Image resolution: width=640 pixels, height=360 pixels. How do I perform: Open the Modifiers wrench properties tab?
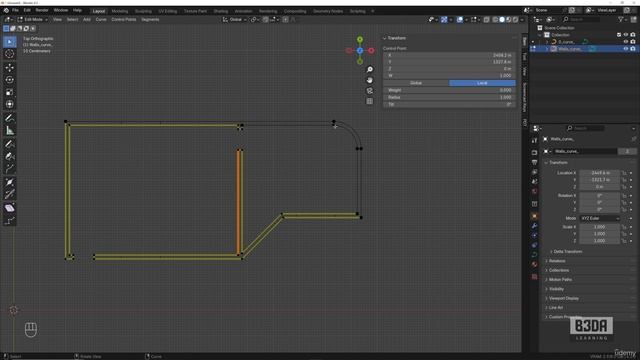(x=534, y=226)
